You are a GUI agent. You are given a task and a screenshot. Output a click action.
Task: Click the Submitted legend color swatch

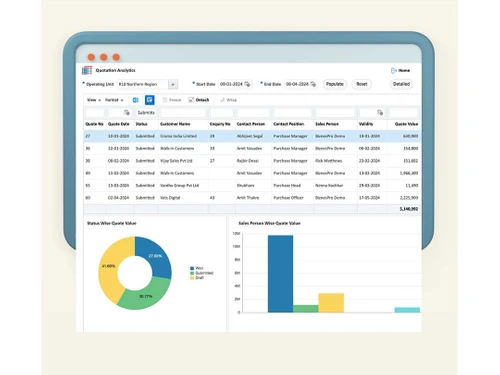pyautogui.click(x=192, y=273)
